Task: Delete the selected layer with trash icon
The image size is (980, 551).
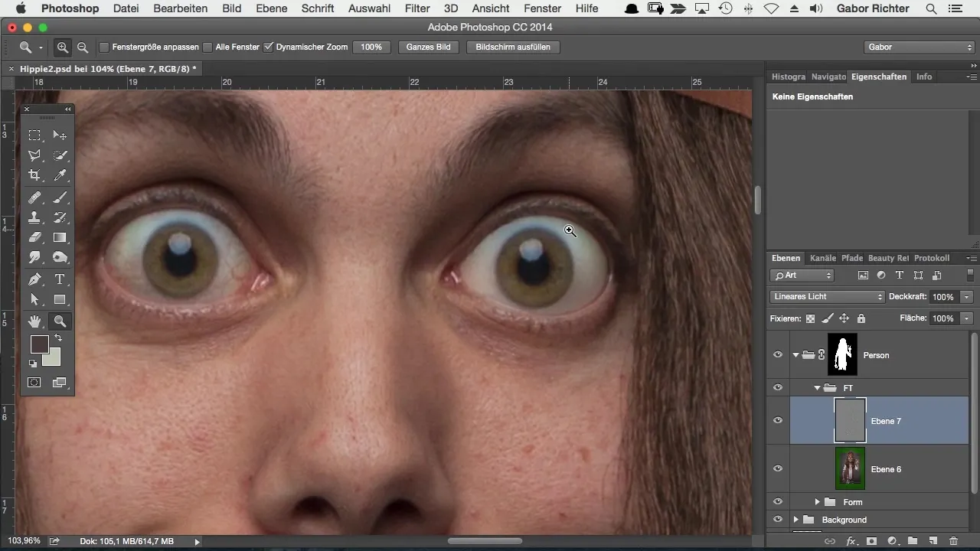Action: coord(953,541)
